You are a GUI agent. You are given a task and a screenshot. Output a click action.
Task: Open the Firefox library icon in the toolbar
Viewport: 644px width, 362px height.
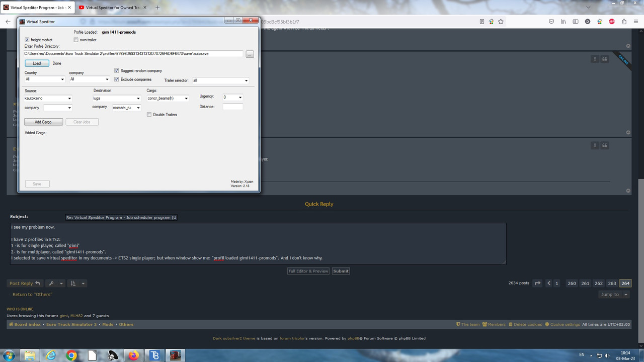coord(563,22)
